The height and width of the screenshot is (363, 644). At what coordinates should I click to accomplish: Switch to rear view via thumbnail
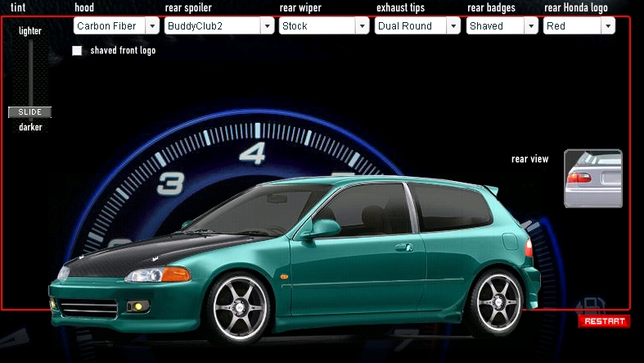pos(592,178)
